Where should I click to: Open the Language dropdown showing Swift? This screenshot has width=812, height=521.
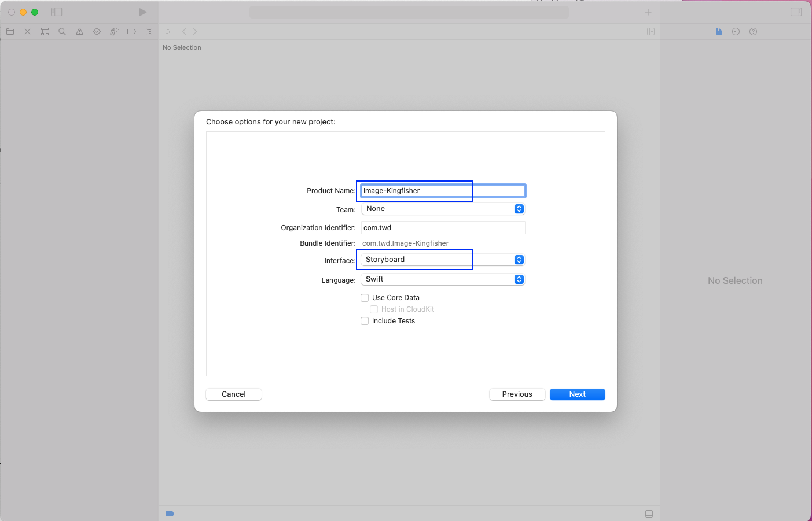[443, 279]
